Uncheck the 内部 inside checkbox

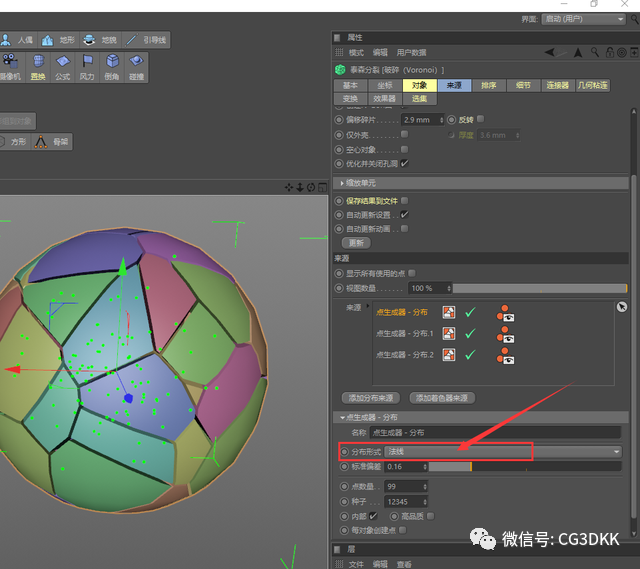tap(373, 516)
